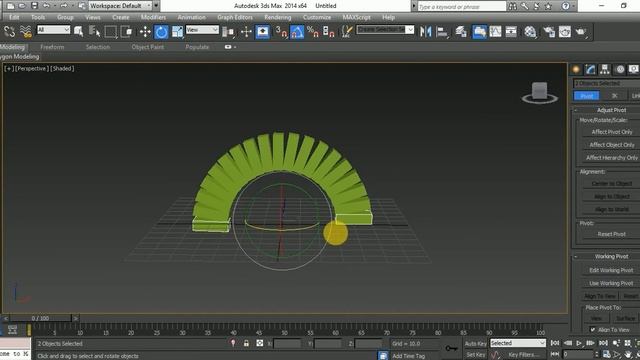The width and height of the screenshot is (640, 360).
Task: Open the Shaded viewport shading menu
Action: [x=62, y=69]
